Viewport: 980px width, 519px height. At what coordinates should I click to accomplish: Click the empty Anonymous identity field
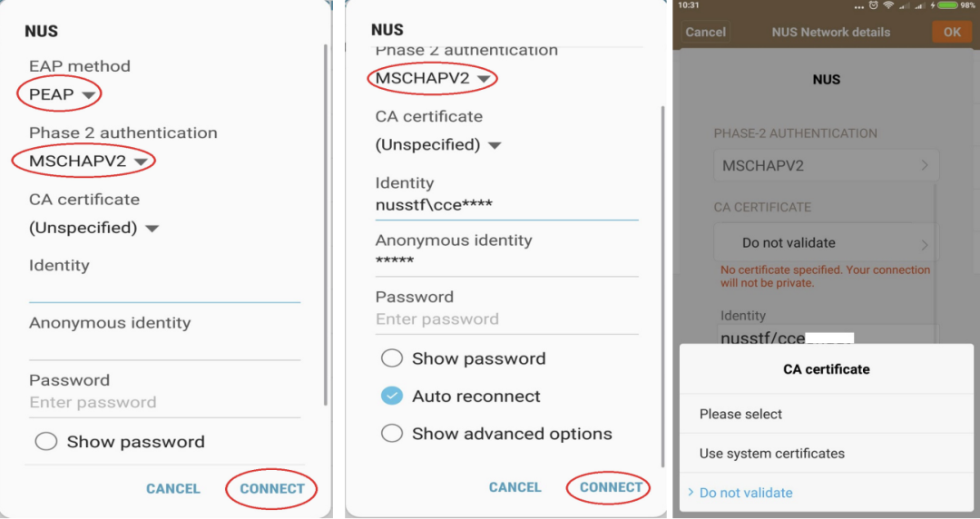164,347
